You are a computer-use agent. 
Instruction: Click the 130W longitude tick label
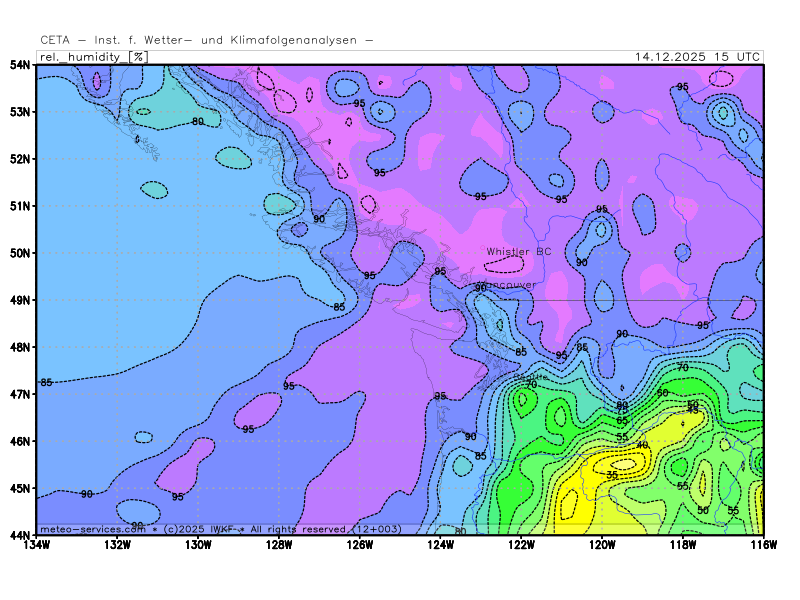(x=198, y=545)
